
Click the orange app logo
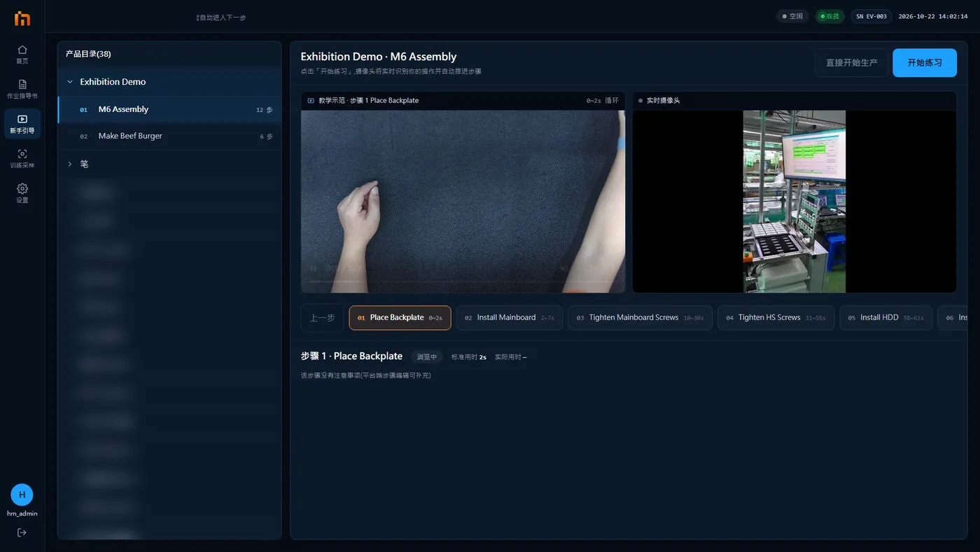pos(22,19)
